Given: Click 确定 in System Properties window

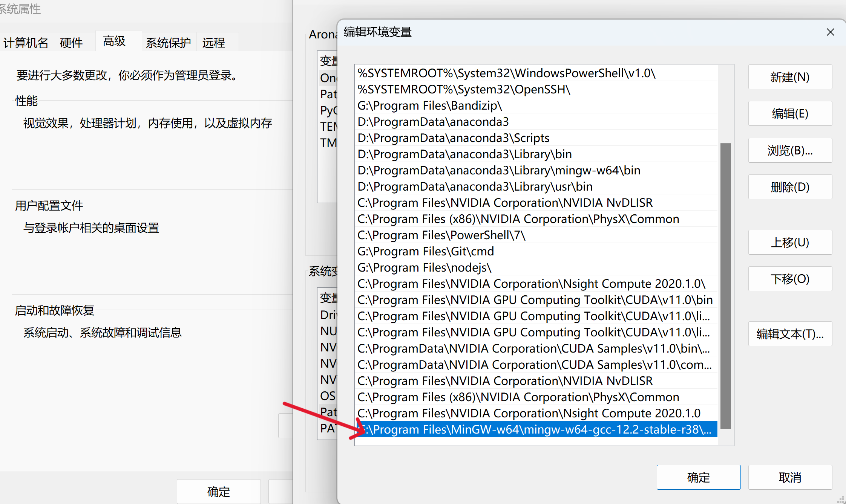Looking at the screenshot, I should (219, 491).
